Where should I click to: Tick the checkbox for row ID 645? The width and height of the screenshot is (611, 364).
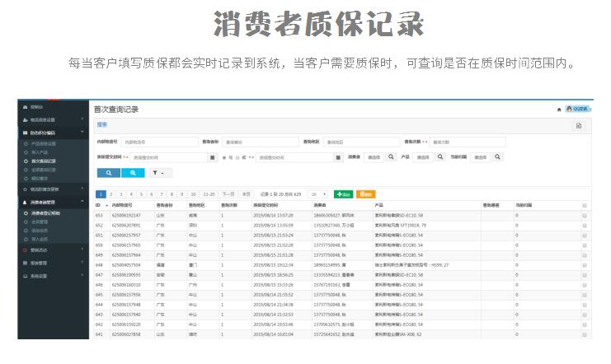click(585, 295)
